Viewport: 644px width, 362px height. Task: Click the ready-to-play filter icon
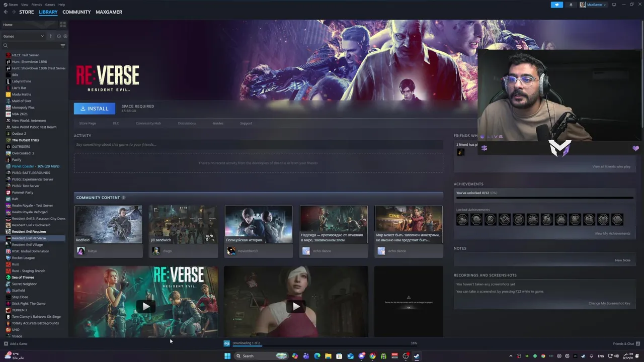tap(65, 36)
